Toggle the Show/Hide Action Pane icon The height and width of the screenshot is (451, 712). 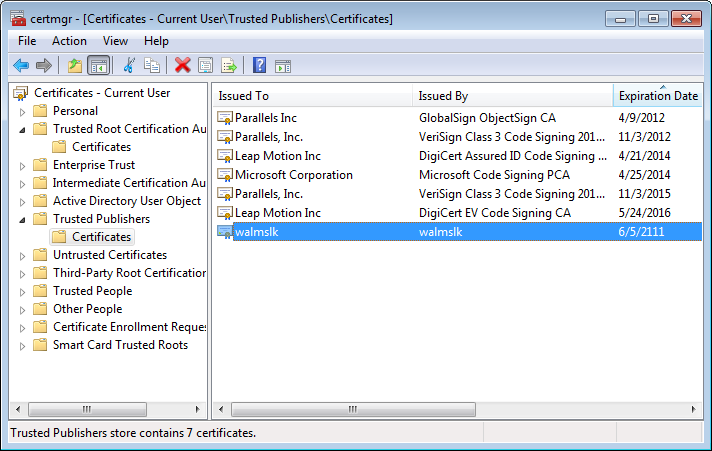[283, 66]
